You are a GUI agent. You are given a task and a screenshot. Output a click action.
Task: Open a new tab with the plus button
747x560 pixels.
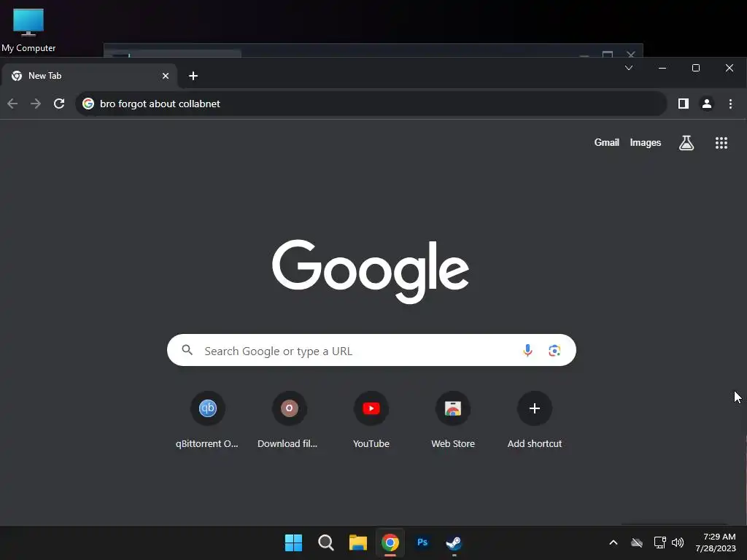tap(193, 76)
